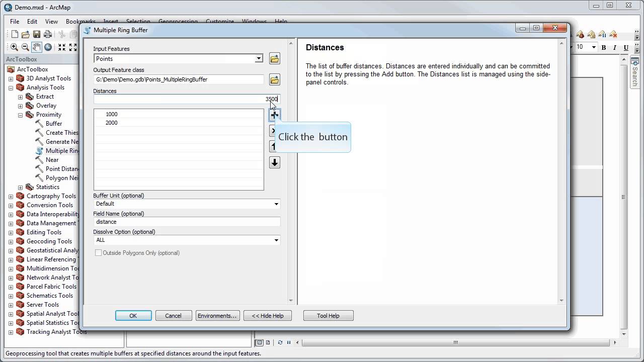
Task: Click the Tool Help button
Action: click(x=328, y=316)
